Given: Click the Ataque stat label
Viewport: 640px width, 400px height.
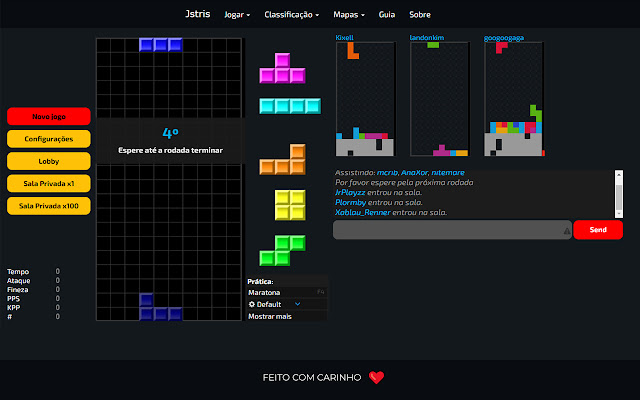Looking at the screenshot, I should click(x=18, y=280).
